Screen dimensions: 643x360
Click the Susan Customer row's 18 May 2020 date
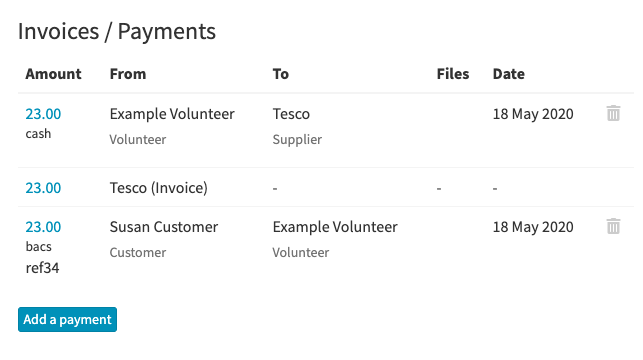click(533, 227)
